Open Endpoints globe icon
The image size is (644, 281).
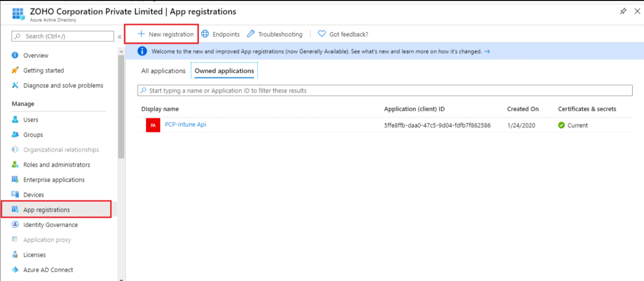point(205,34)
